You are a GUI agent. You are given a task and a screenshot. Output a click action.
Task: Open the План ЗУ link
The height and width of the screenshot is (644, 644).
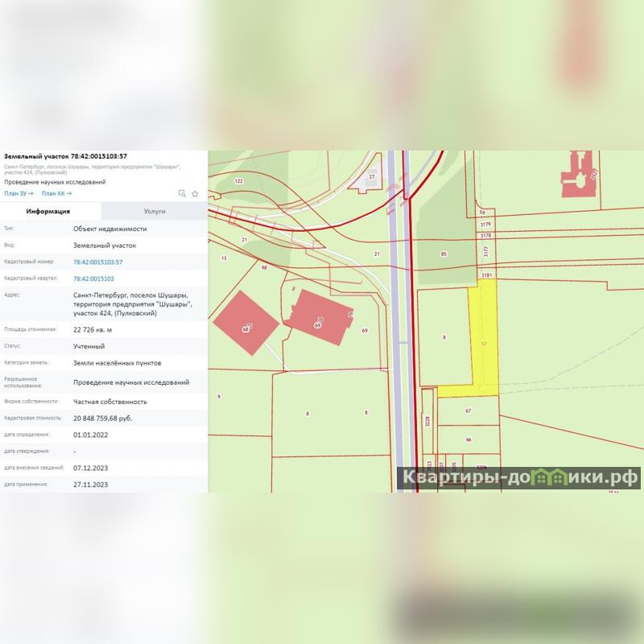pyautogui.click(x=19, y=193)
